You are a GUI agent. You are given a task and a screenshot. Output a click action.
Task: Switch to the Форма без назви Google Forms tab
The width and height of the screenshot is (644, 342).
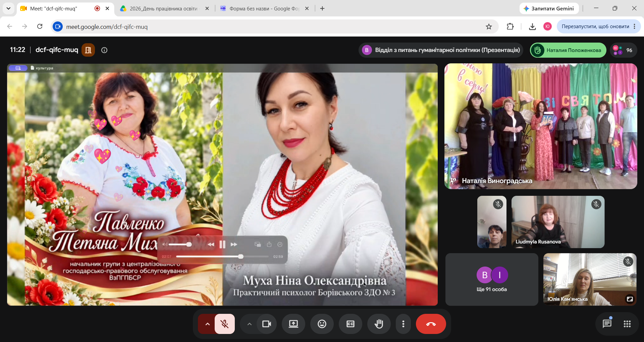(264, 8)
